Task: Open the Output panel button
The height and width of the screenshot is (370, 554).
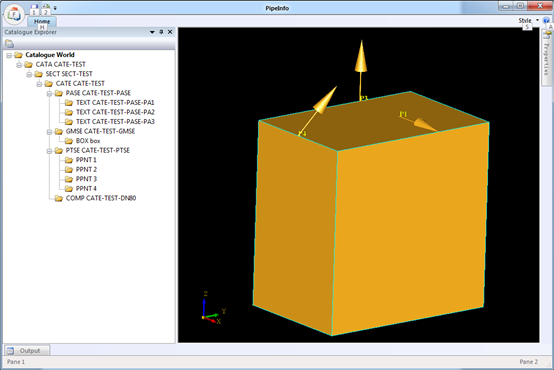Action: coord(27,351)
